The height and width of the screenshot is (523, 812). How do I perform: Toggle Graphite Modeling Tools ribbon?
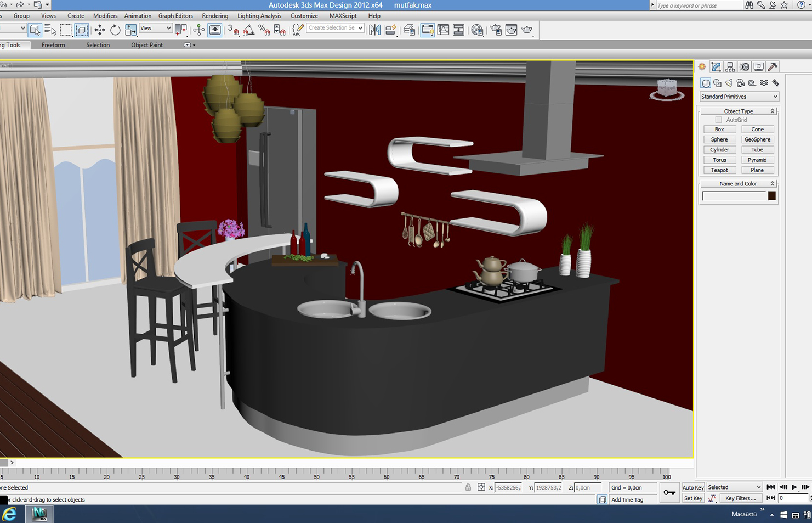coord(427,30)
